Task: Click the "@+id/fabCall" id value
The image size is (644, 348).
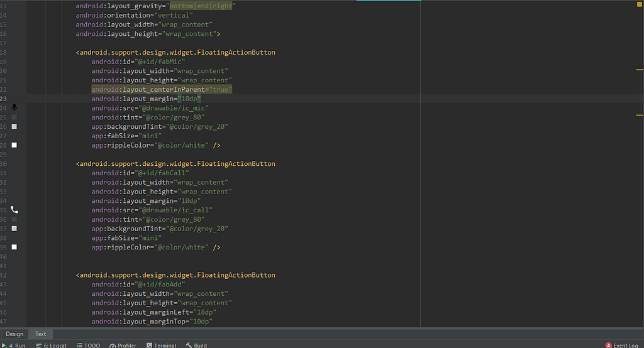Action: [162, 173]
